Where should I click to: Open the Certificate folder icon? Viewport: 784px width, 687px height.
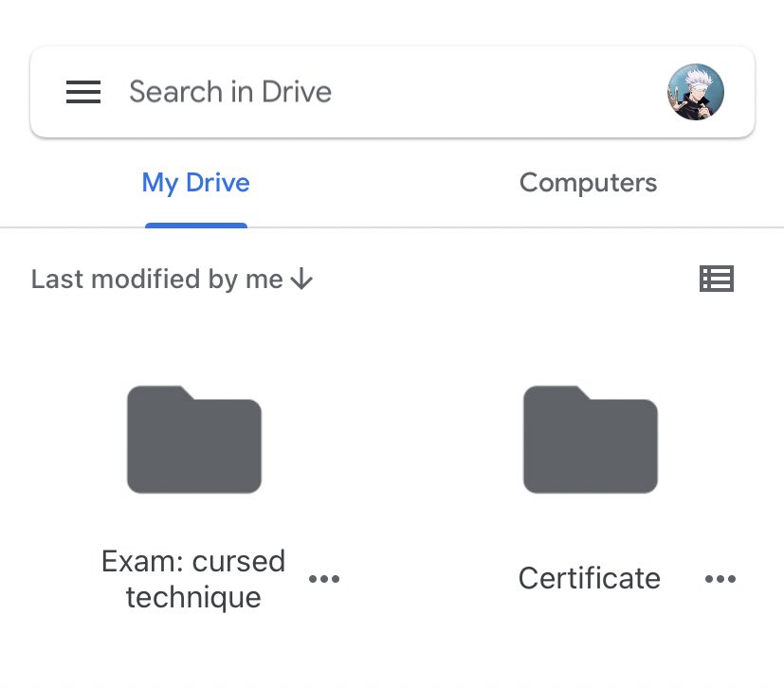[590, 440]
